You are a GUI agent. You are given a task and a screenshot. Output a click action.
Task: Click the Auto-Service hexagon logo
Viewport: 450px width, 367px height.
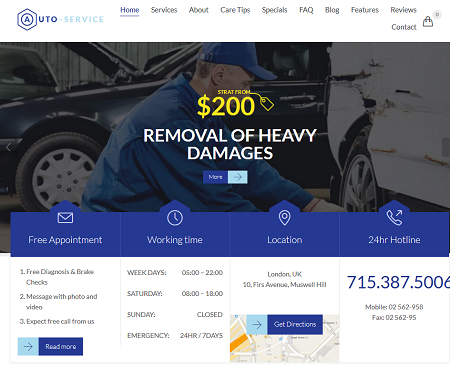(x=27, y=20)
